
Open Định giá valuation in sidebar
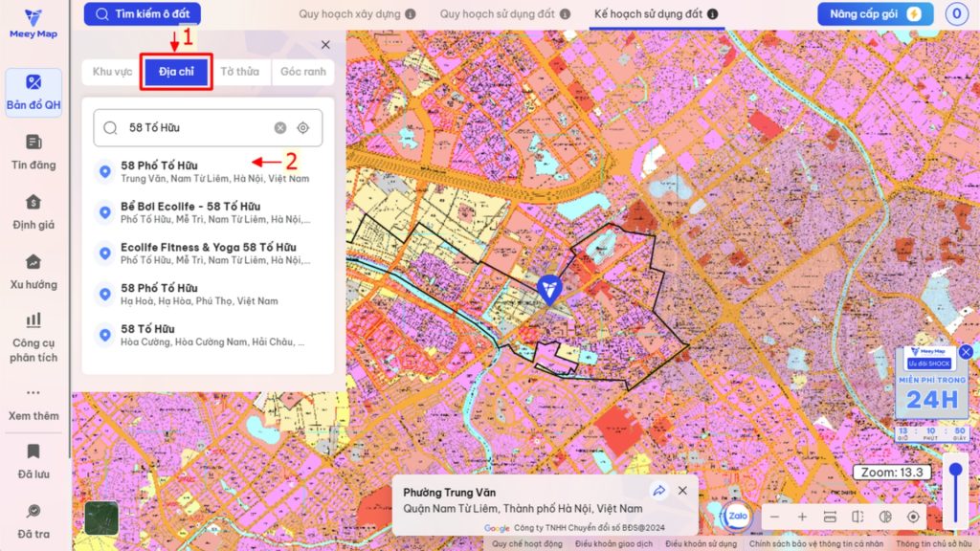pos(33,211)
